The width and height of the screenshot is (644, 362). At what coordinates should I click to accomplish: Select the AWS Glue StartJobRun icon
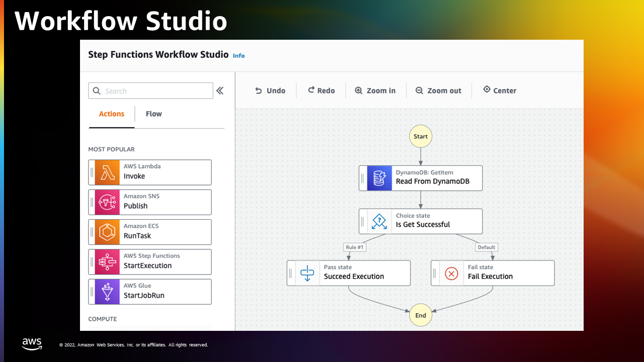[107, 292]
